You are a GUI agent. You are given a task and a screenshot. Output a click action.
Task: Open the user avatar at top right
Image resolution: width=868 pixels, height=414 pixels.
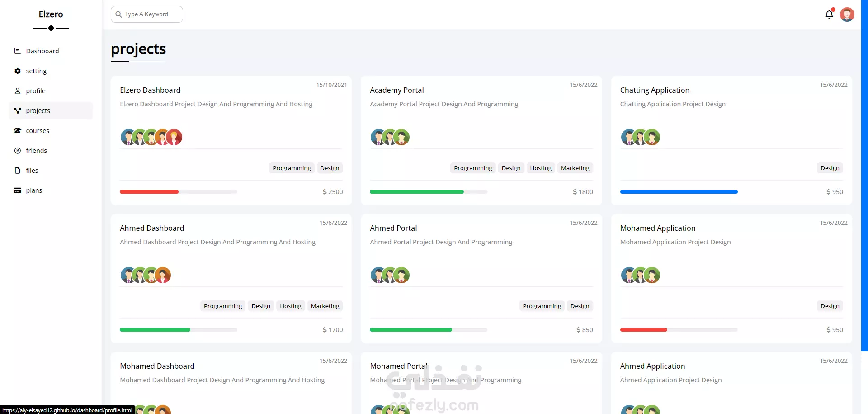(847, 14)
